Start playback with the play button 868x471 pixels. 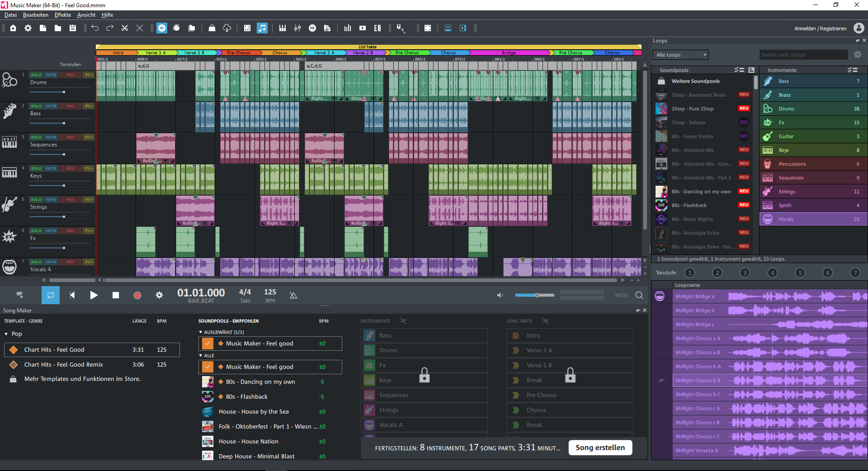(94, 295)
